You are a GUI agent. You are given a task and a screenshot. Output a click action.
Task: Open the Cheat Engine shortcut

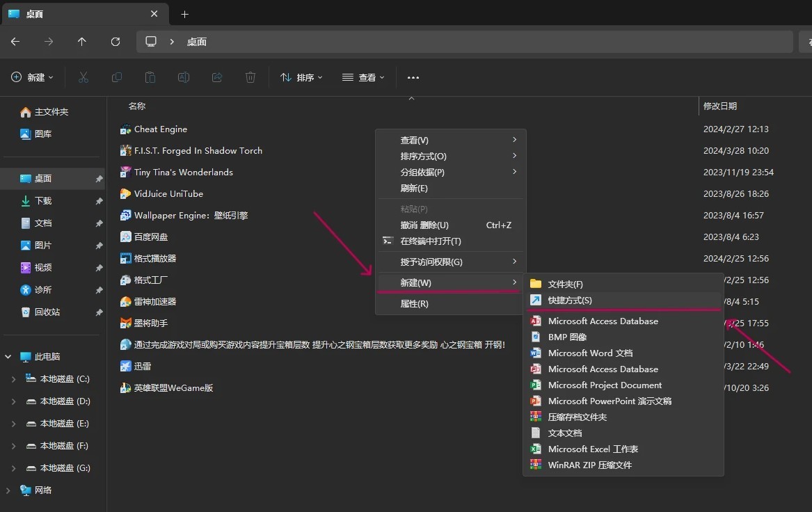[160, 129]
